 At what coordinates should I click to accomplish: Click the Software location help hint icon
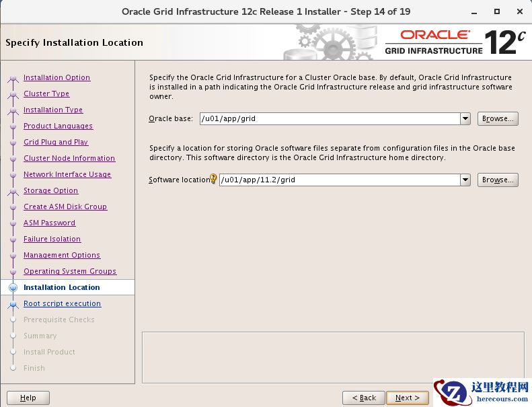pos(213,178)
